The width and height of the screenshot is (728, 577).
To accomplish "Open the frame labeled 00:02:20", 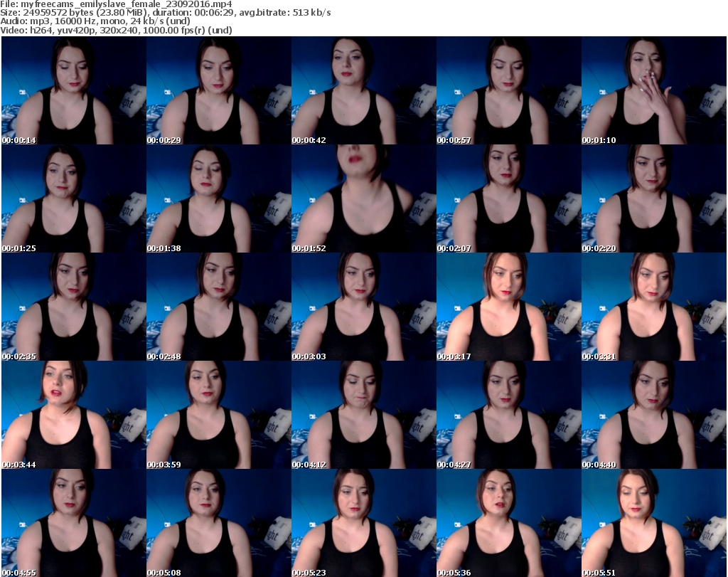I will tap(653, 198).
